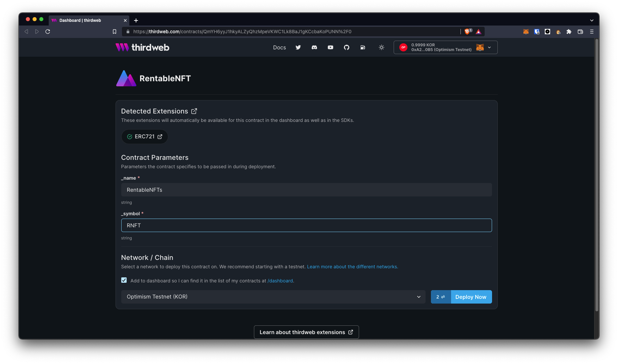Open Learn about thirdweb extensions link
This screenshot has height=364, width=618.
point(306,332)
